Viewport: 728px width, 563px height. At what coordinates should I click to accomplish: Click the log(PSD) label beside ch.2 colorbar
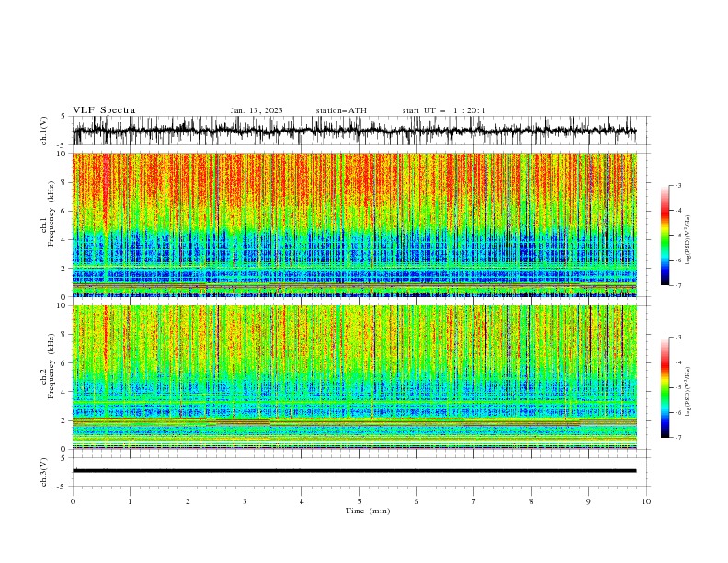688,392
